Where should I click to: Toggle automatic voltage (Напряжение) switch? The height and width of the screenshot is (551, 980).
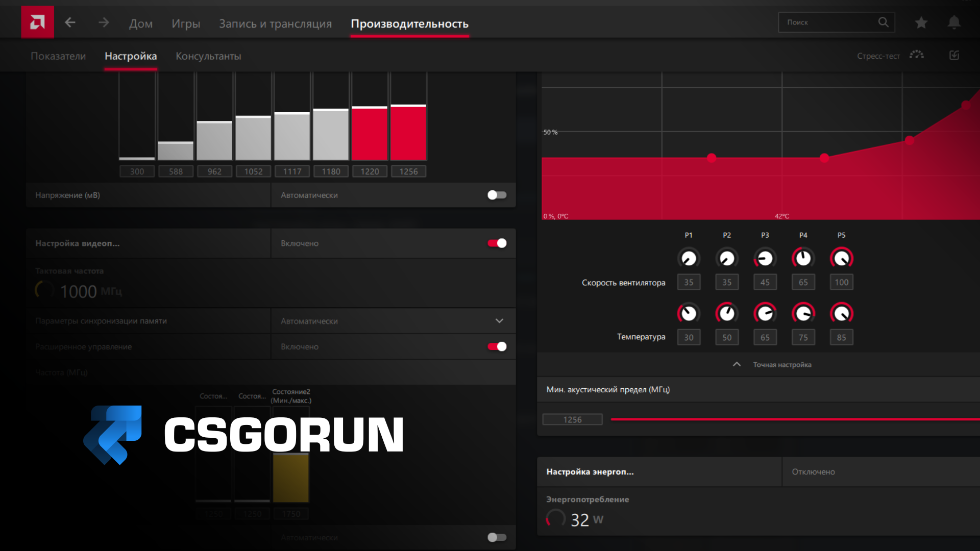point(497,195)
